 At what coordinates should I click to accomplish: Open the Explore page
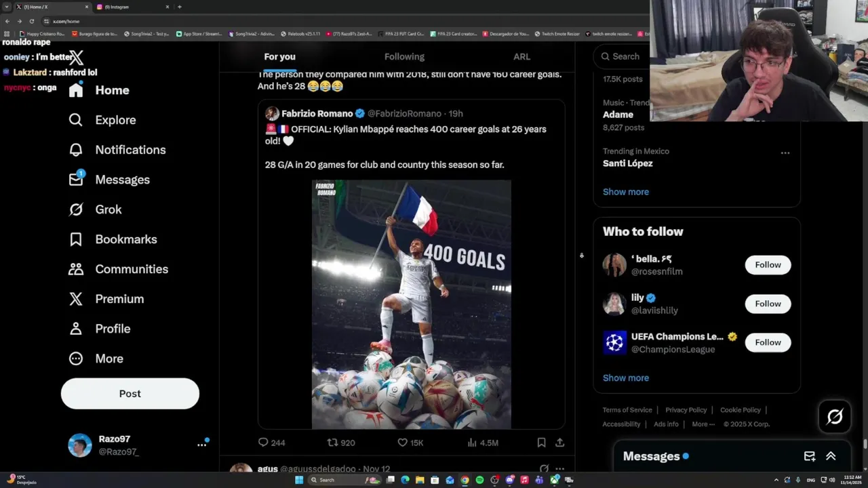coord(102,120)
